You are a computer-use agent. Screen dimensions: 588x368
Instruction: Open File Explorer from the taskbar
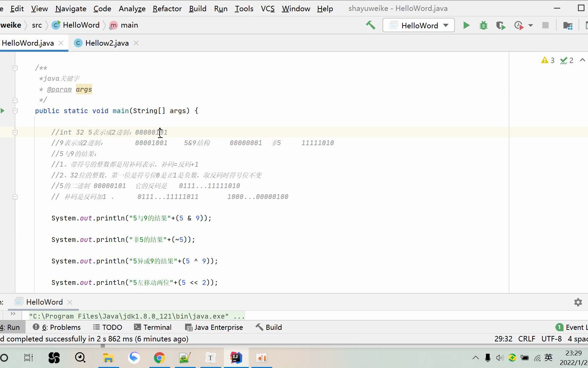click(108, 358)
